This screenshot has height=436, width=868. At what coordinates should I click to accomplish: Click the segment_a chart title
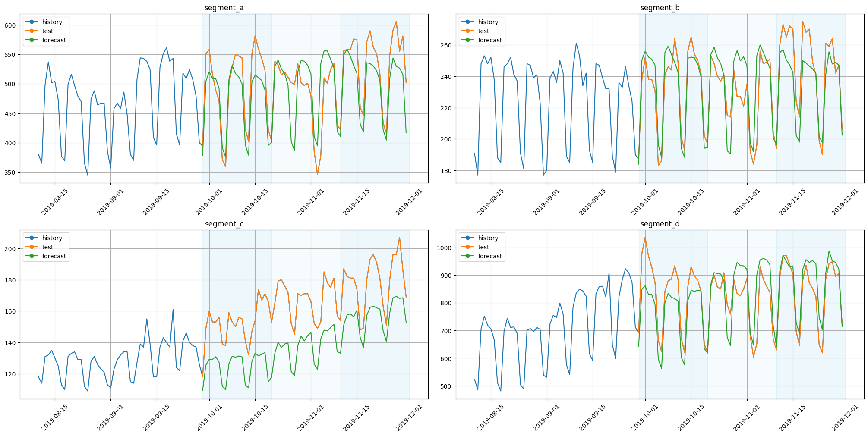[x=224, y=8]
